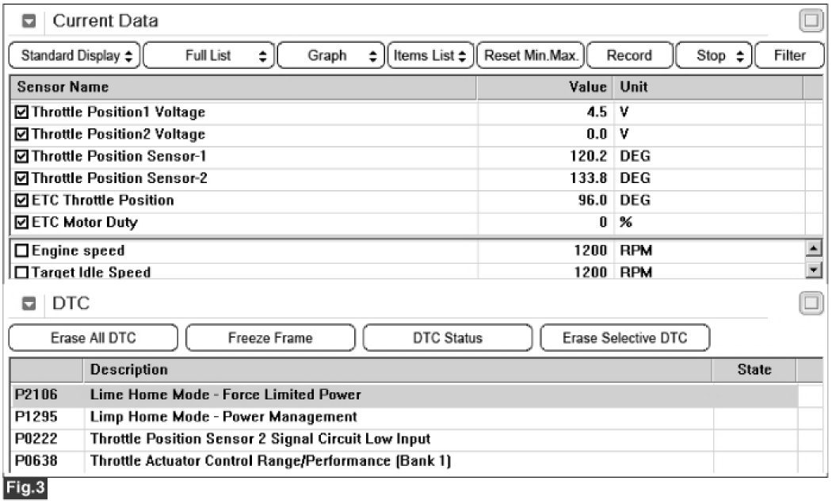Enable the Engine speed checkbox
This screenshot has width=832, height=504.
[x=21, y=251]
